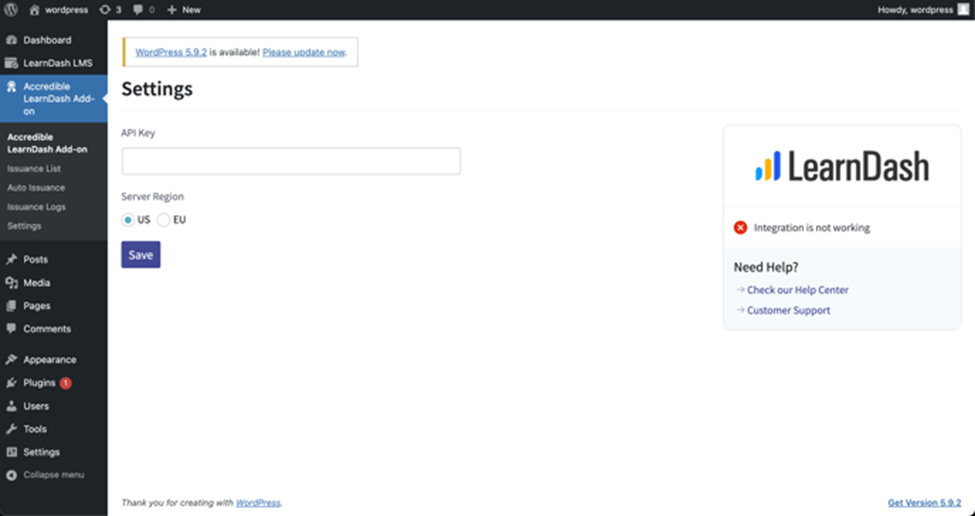Click the footer WordPress link
Viewport: 975px width, 516px height.
258,503
